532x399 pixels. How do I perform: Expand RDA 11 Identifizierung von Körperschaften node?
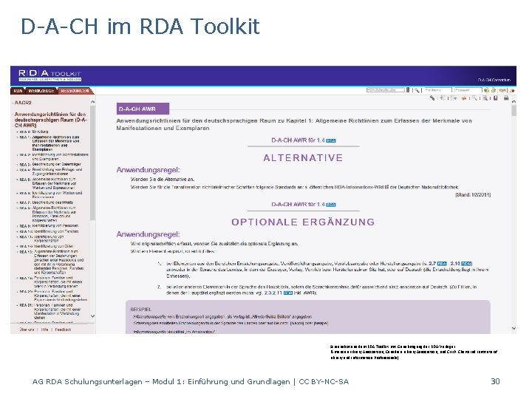[17, 237]
